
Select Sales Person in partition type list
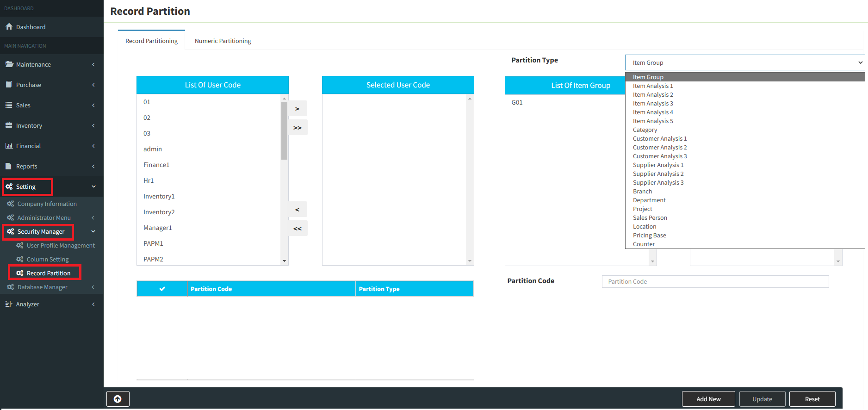[x=650, y=218]
